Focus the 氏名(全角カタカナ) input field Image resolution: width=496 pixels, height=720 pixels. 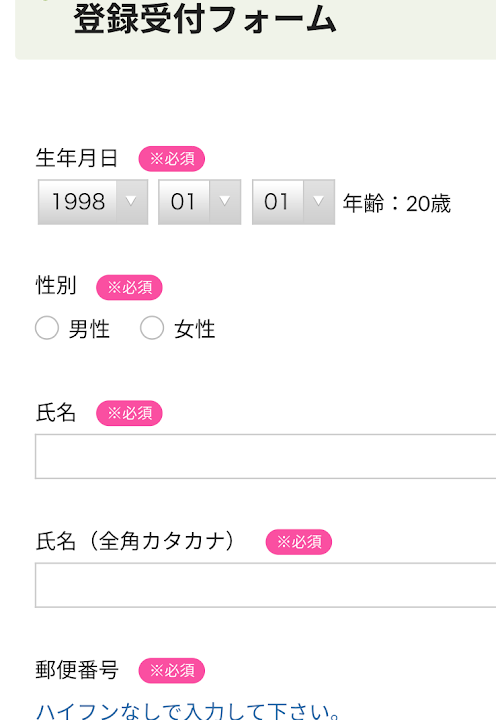(265, 585)
